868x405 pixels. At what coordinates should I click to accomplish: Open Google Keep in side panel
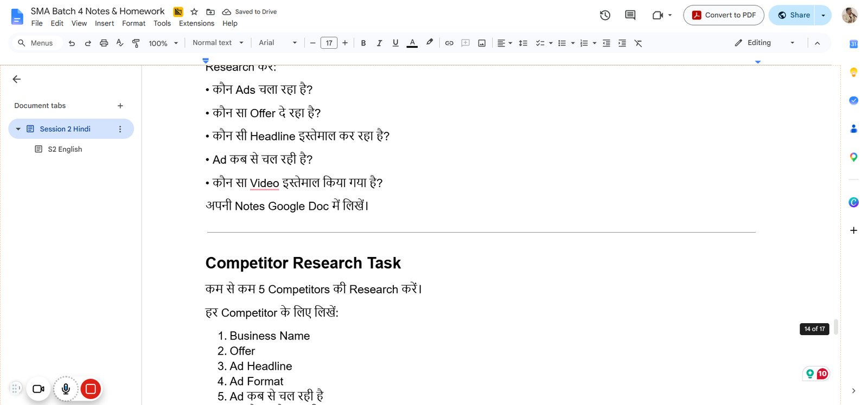(853, 72)
